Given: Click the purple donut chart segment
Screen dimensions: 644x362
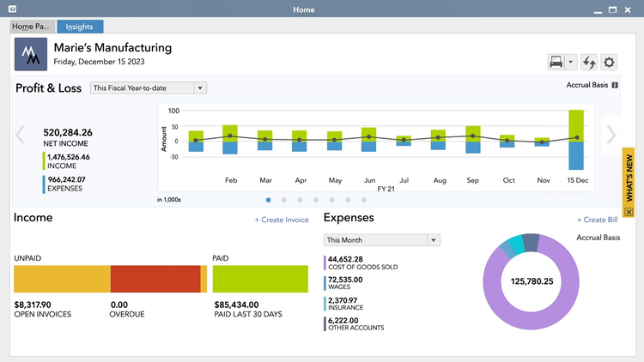Looking at the screenshot, I should pos(531,321).
